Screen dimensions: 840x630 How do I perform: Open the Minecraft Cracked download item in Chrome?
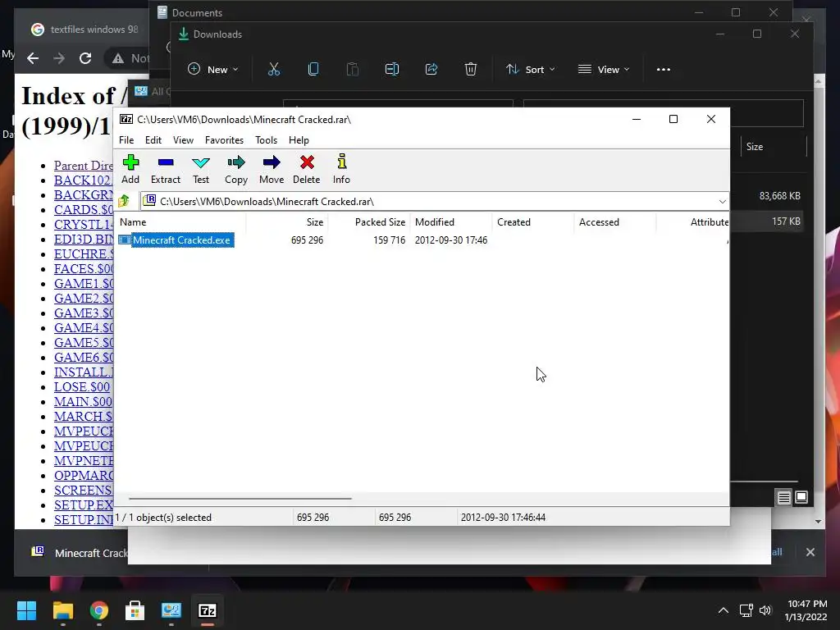pos(79,553)
